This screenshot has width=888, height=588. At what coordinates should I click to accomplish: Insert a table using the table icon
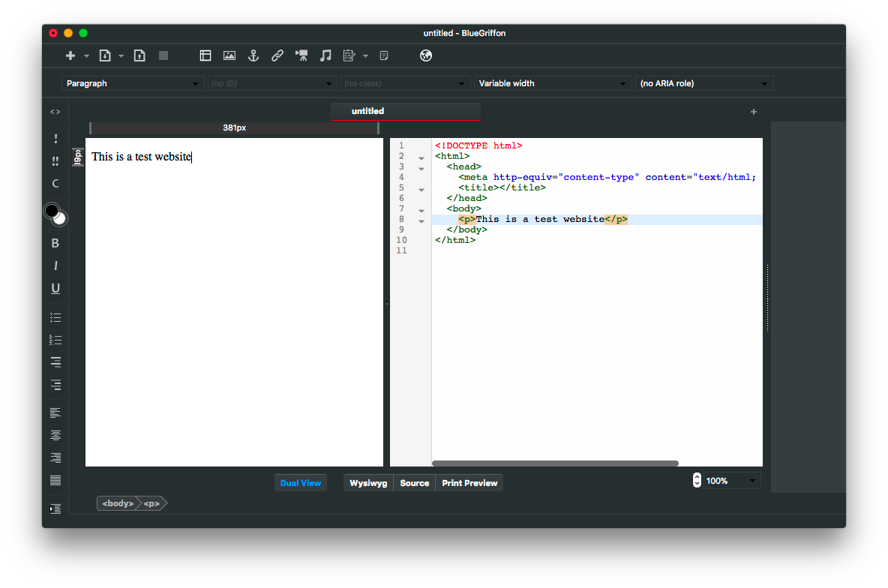pyautogui.click(x=205, y=55)
